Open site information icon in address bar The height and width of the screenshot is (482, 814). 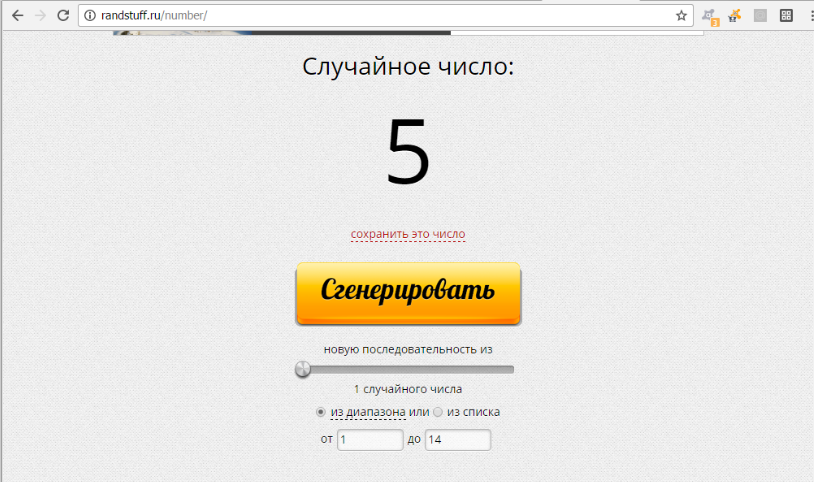(x=90, y=15)
